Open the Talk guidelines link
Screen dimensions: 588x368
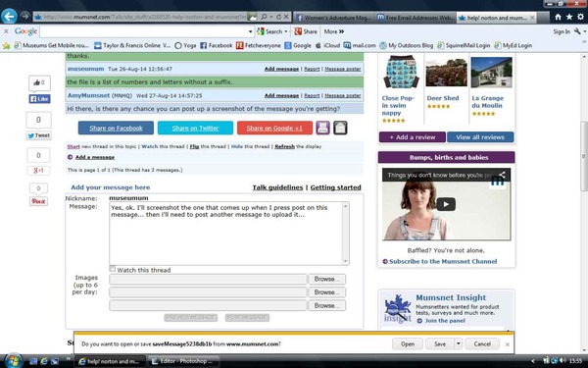click(277, 187)
